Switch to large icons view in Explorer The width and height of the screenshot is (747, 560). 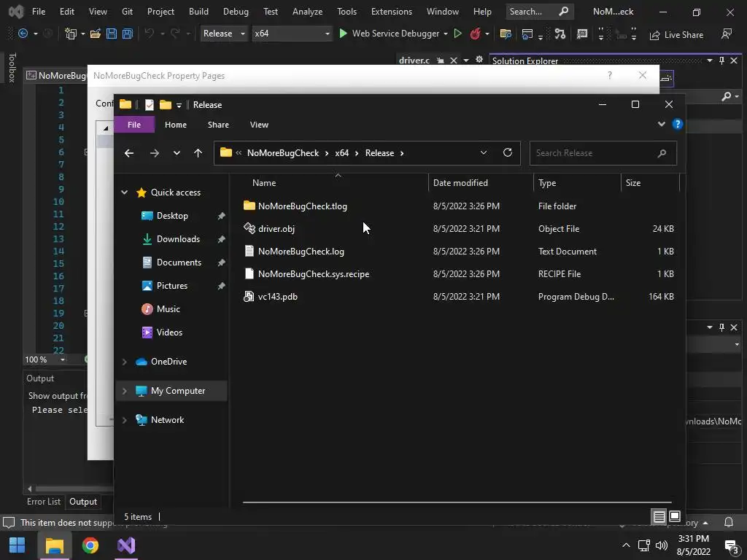coord(675,516)
